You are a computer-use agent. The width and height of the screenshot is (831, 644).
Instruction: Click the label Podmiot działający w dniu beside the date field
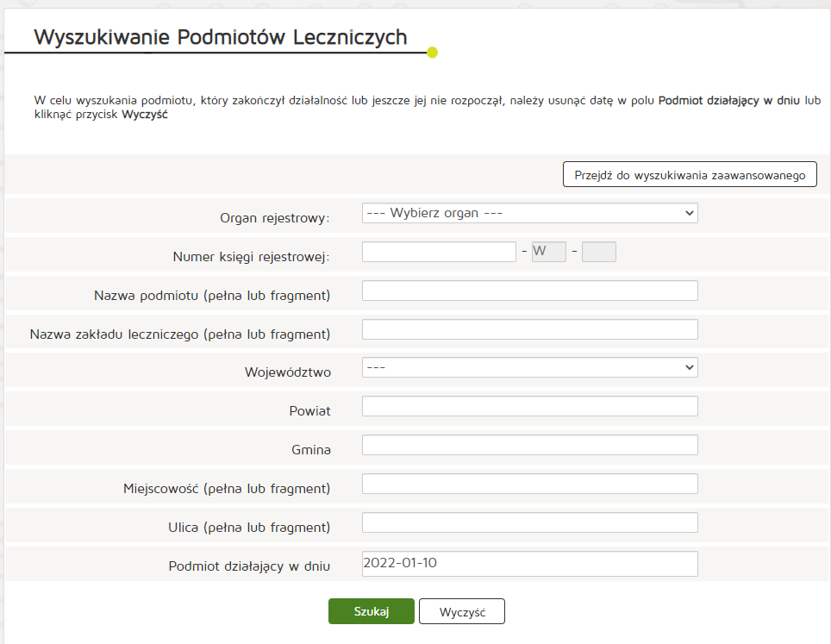pyautogui.click(x=249, y=566)
